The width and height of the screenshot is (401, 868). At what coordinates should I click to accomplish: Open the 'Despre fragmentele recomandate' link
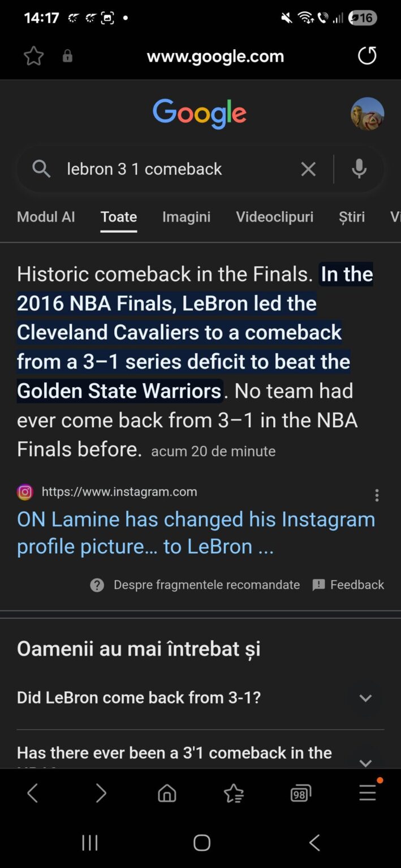click(206, 585)
